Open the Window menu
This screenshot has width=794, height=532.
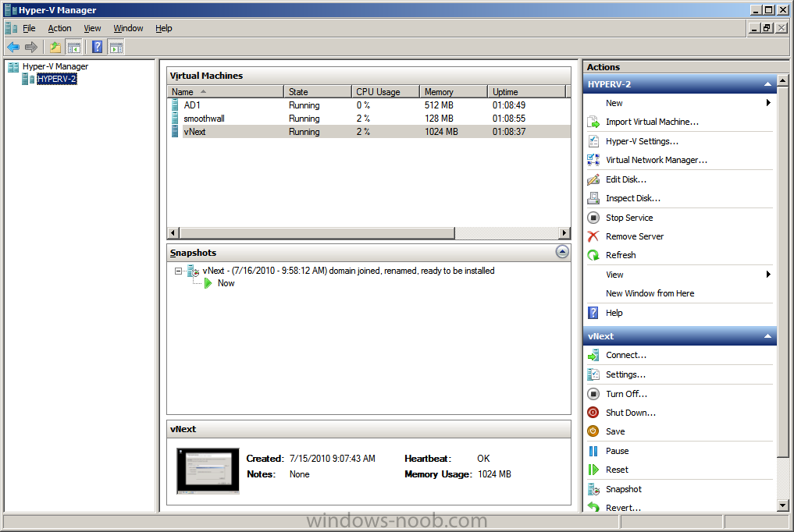point(128,28)
